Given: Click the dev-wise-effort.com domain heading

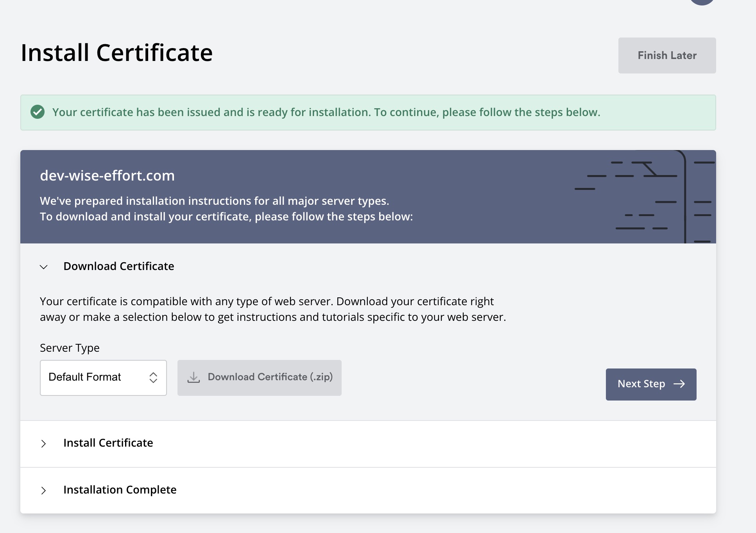Looking at the screenshot, I should tap(107, 175).
